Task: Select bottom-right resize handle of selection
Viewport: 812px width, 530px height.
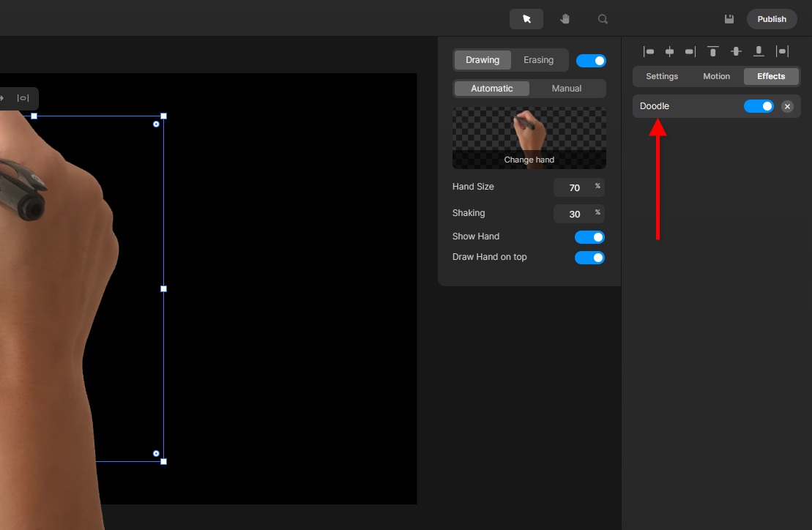Action: (163, 461)
